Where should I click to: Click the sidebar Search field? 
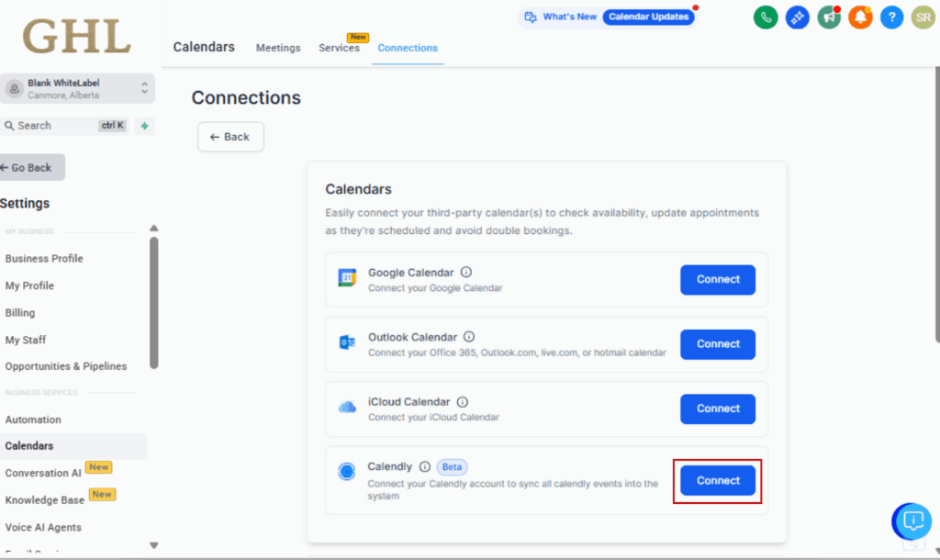point(64,126)
